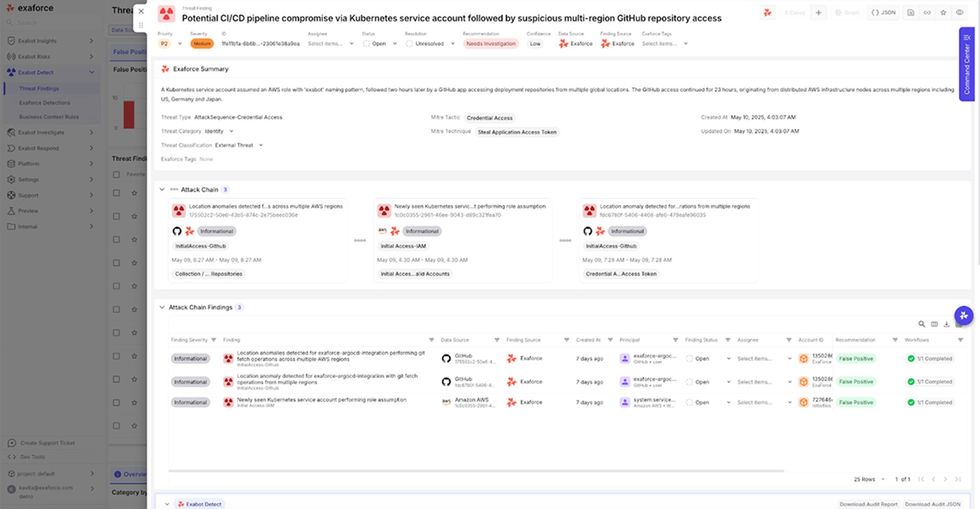The image size is (980, 509).
Task: Open Exabot Investigate in the sidebar
Action: coord(51,133)
